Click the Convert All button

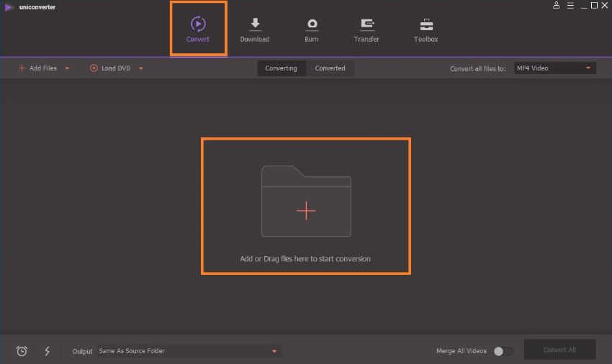tap(559, 350)
